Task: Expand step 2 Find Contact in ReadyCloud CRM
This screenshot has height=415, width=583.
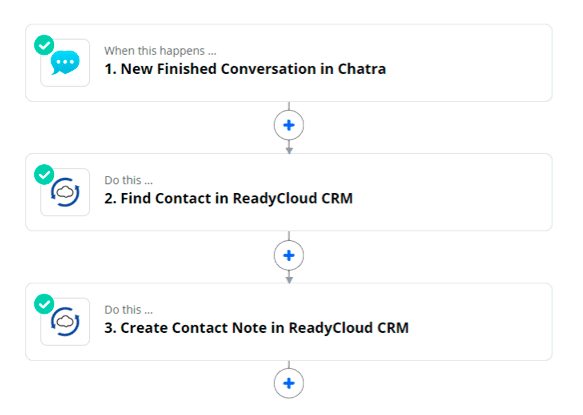Action: [228, 199]
